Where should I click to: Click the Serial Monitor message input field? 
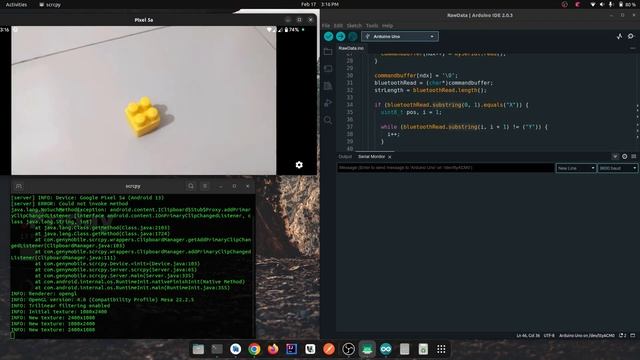(x=445, y=168)
